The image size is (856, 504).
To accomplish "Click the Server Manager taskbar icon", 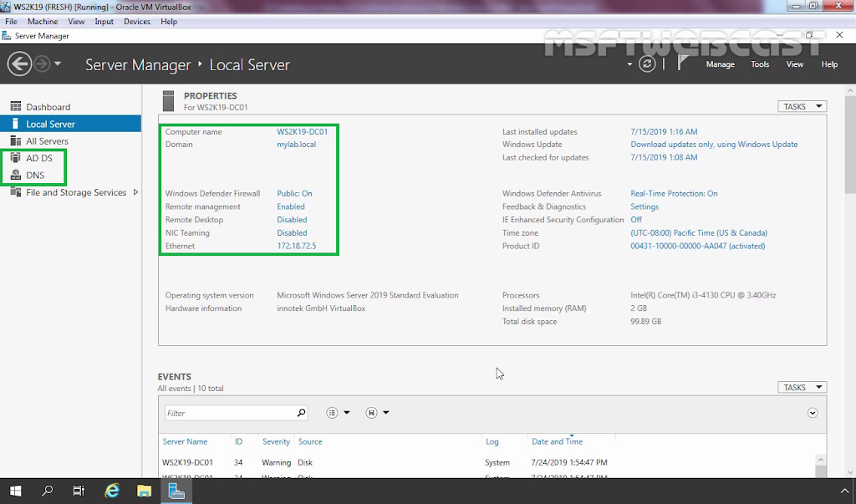I will pyautogui.click(x=176, y=491).
